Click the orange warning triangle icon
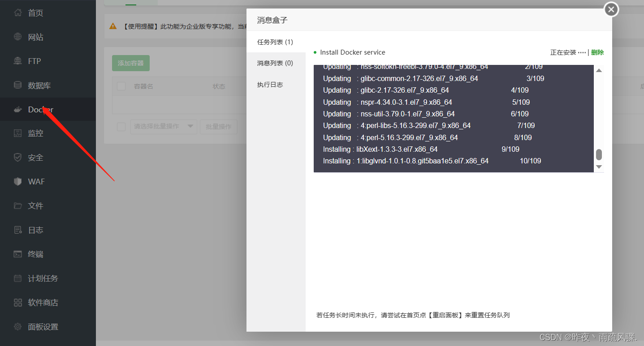Screen dimensions: 644x346 tap(113, 26)
